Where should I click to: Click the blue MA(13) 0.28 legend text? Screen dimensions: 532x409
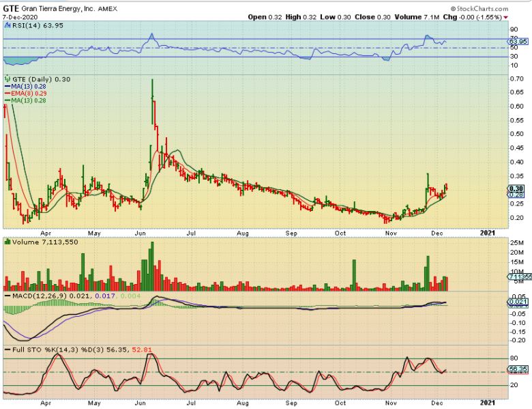[x=29, y=87]
